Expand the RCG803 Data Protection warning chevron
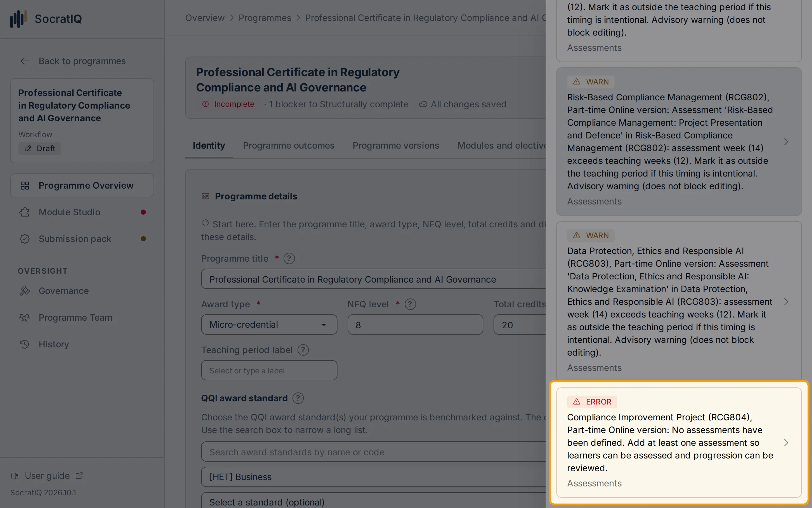This screenshot has width=812, height=508. click(786, 302)
